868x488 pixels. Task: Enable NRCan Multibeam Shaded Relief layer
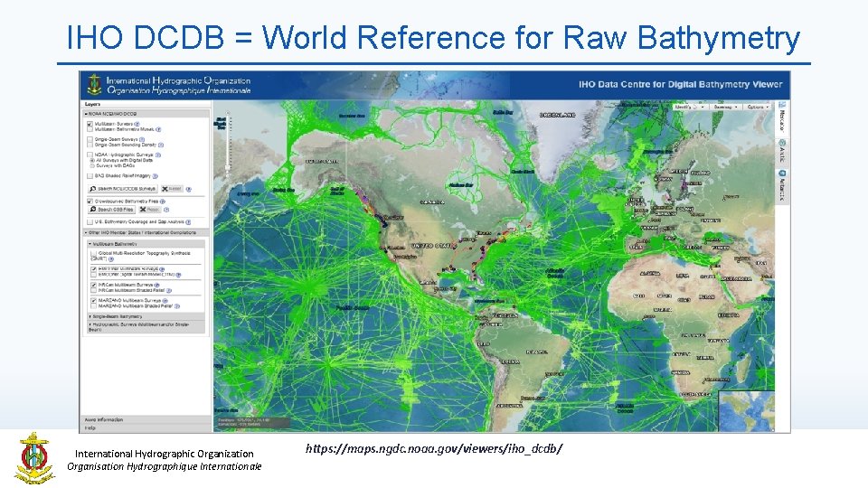coord(93,290)
